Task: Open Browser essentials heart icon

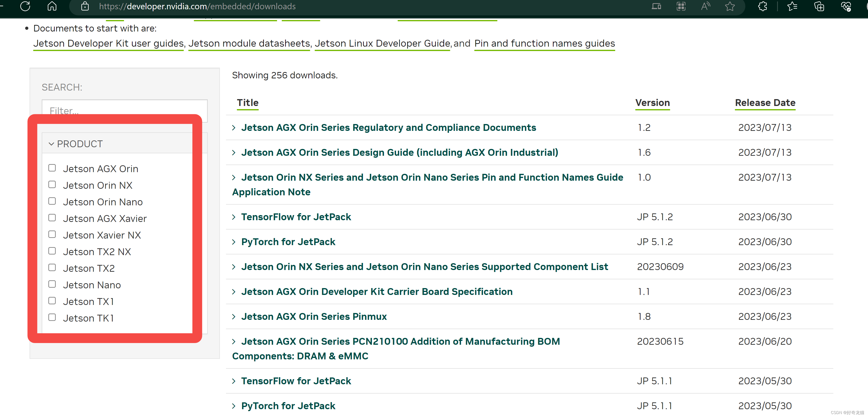Action: (846, 6)
